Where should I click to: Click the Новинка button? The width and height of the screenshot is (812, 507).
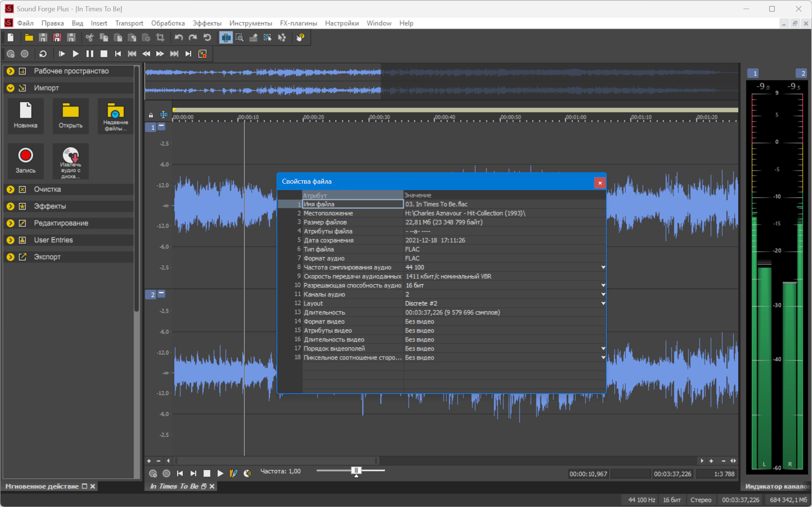point(26,116)
